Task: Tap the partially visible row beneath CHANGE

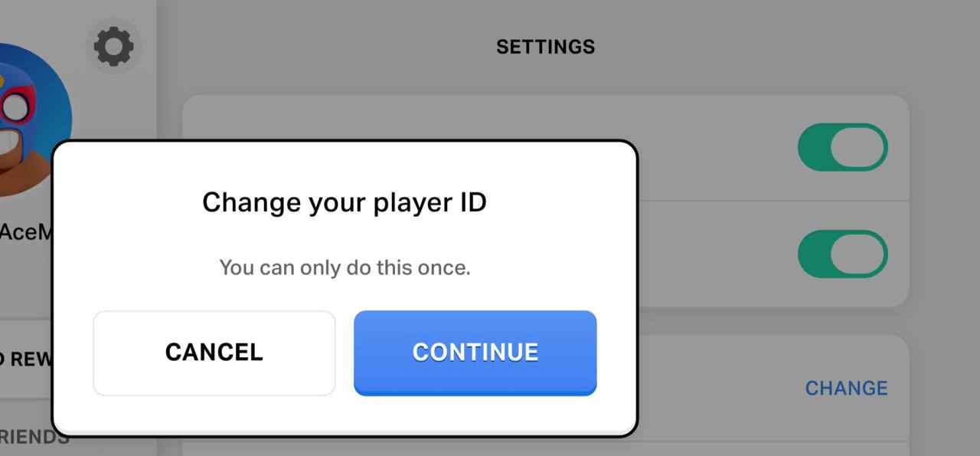Action: 766,449
